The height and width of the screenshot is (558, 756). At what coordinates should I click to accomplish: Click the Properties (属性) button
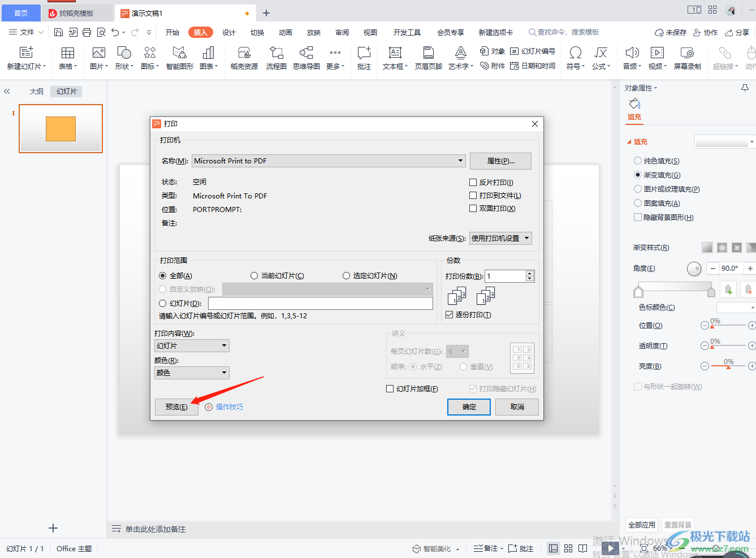pyautogui.click(x=500, y=161)
